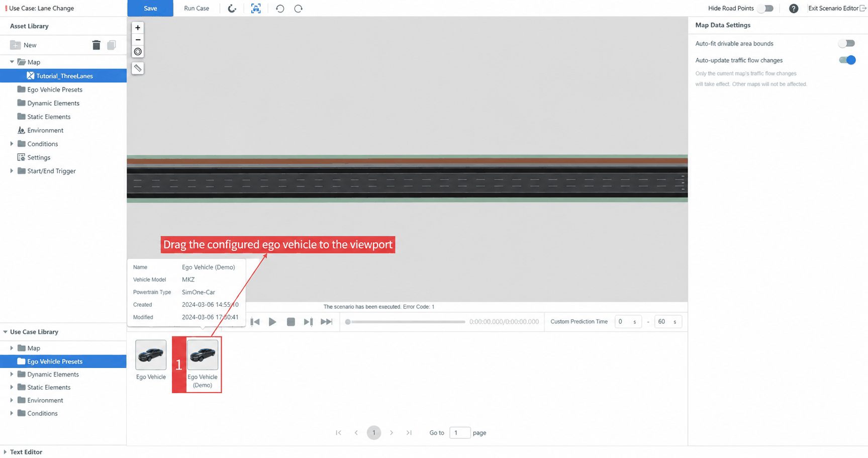Image resolution: width=868 pixels, height=458 pixels.
Task: Click the night mode moon icon
Action: 232,9
